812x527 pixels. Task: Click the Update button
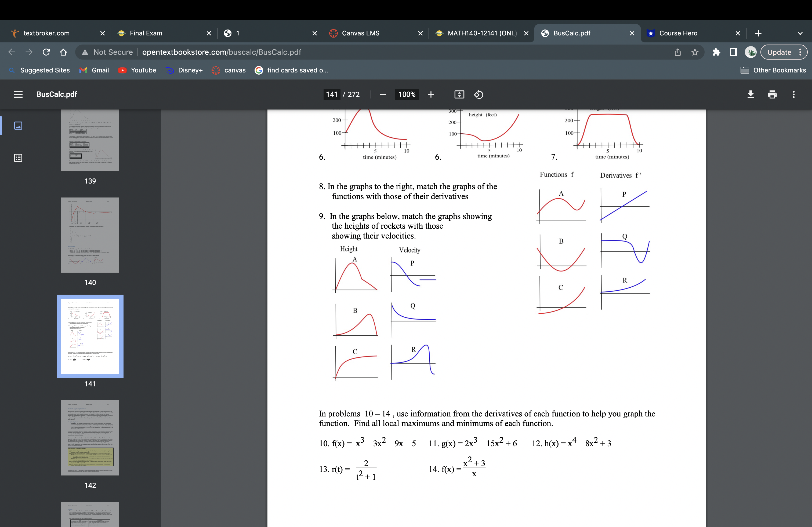tap(780, 52)
